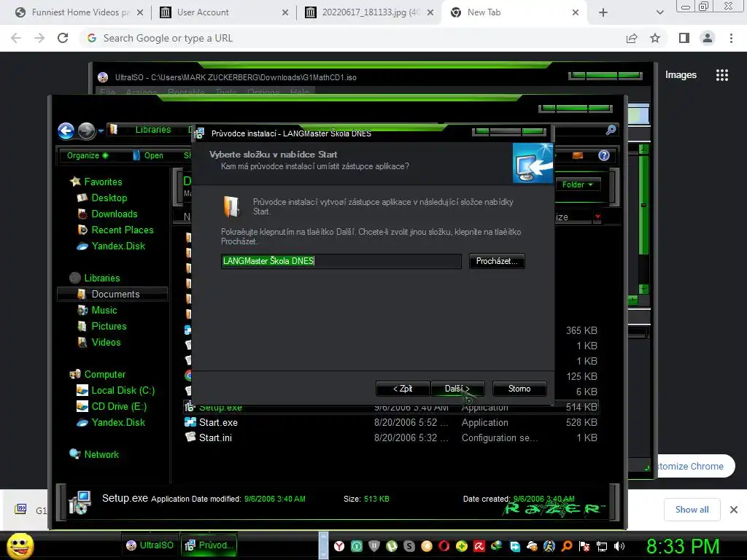Open CD Drive (E:)
This screenshot has height=560, width=747.
(x=119, y=407)
